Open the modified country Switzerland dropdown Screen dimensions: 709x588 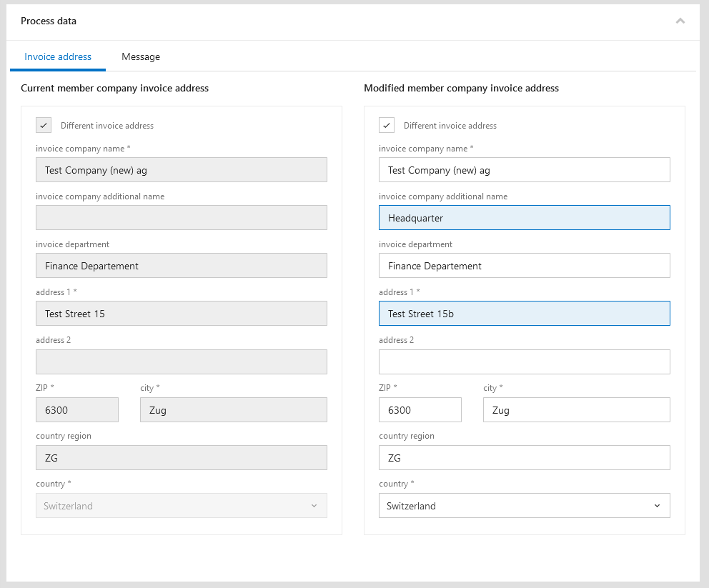pos(524,506)
